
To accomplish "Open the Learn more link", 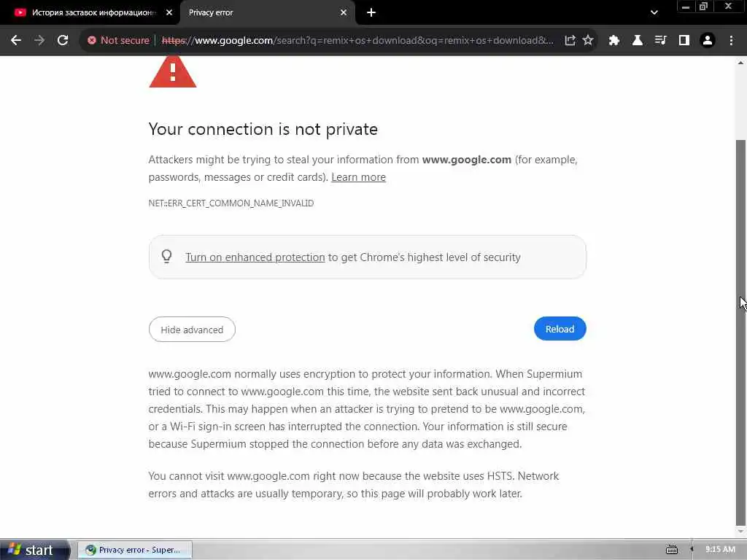I will point(358,177).
